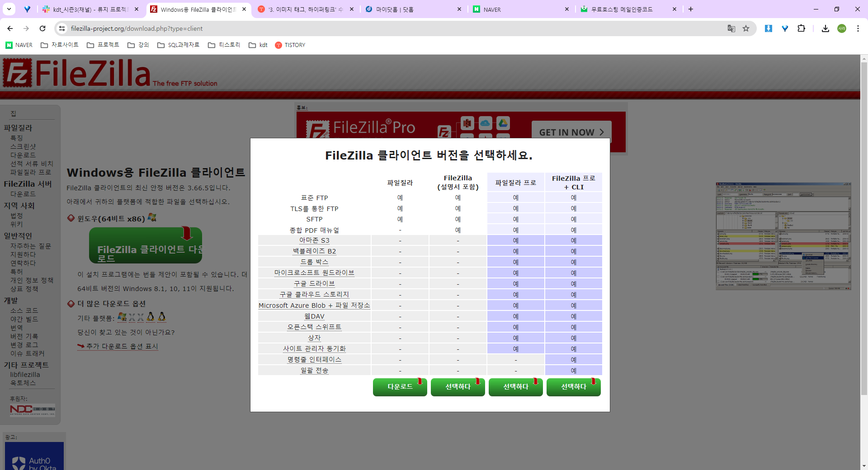
Task: Switch to kdt_시즌3(채널) tab
Action: 90,9
